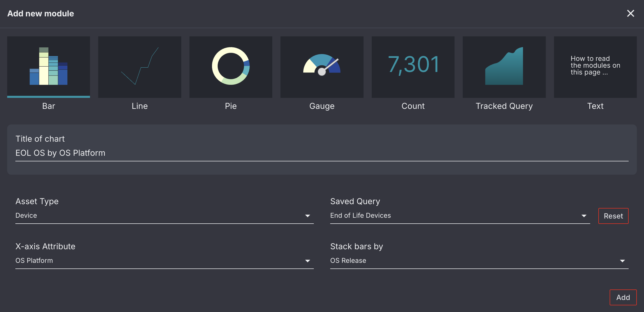Expand the OS Release dropdown chevron
The width and height of the screenshot is (644, 312).
(x=622, y=261)
